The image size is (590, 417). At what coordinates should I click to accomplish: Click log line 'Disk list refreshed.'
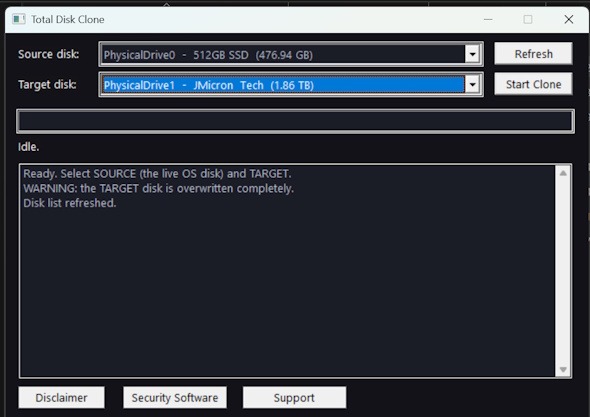(70, 203)
